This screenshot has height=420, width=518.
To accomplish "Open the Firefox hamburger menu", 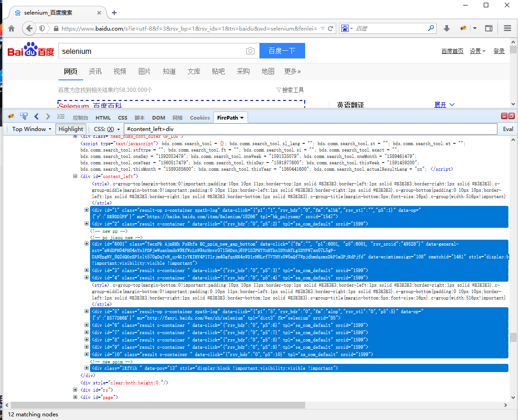I will [507, 28].
